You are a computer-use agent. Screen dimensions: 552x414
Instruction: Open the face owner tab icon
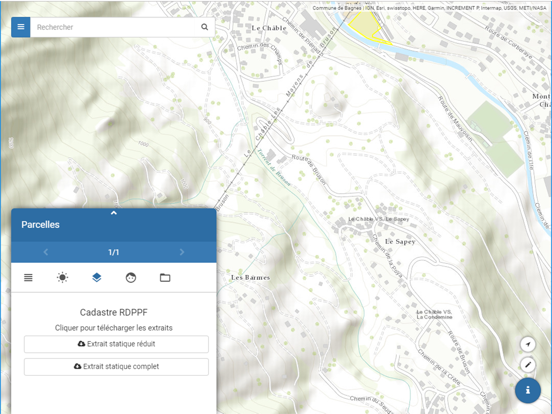tap(131, 278)
